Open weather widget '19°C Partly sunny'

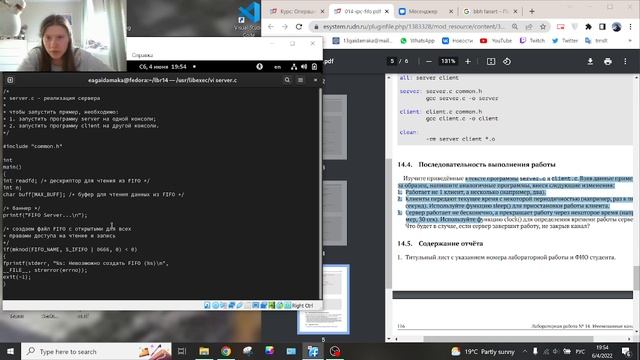click(483, 351)
